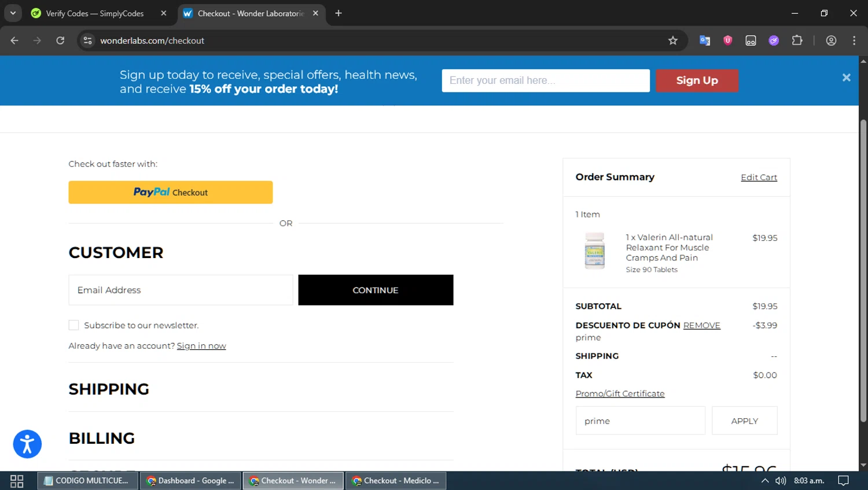Click the taskbar volume icon

click(x=781, y=481)
